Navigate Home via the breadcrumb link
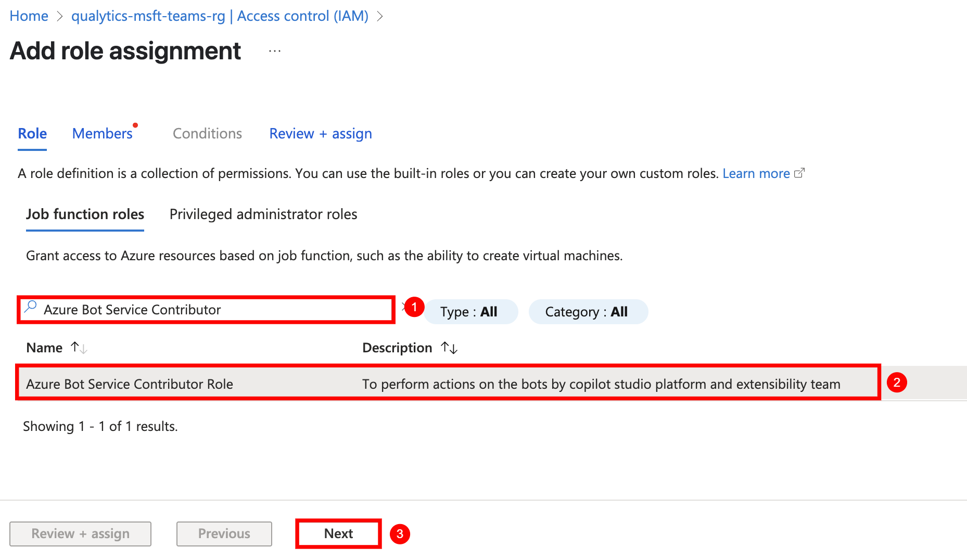The height and width of the screenshot is (560, 967). click(28, 16)
